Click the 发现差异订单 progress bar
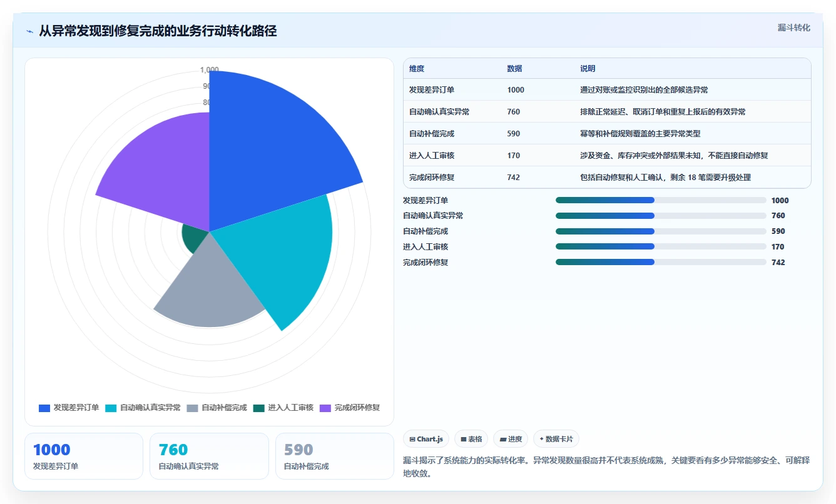 [661, 200]
